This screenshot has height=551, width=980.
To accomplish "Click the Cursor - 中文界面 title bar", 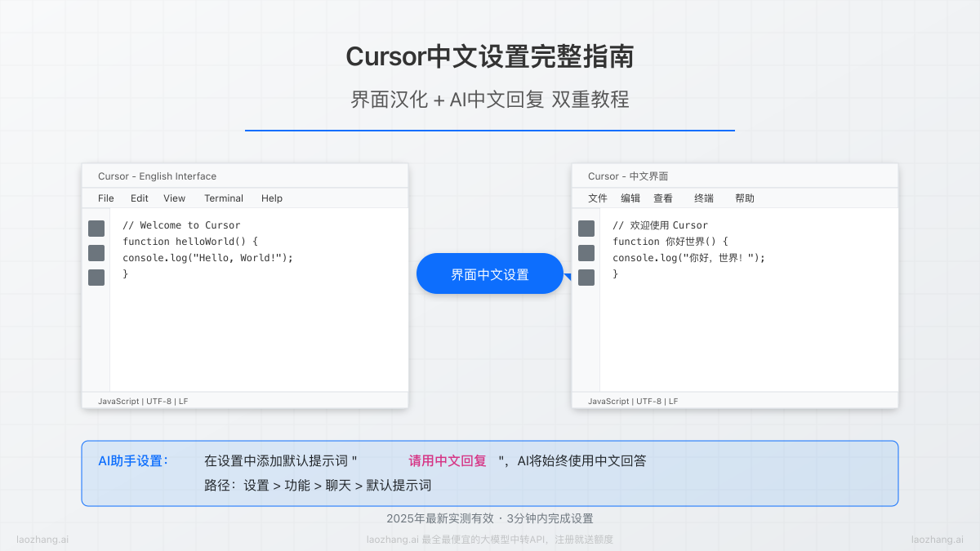I will [735, 176].
